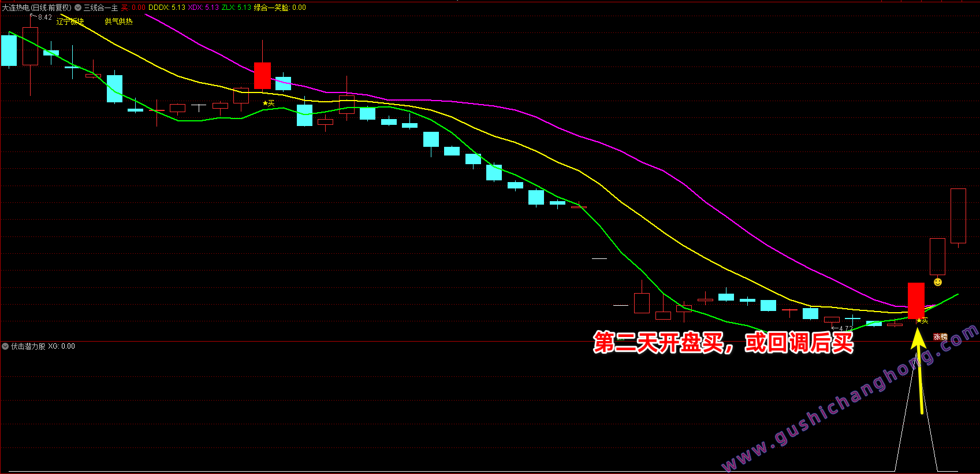The width and height of the screenshot is (980, 474).
Task: Click the 三线合一主 indicator name
Action: [x=100, y=8]
